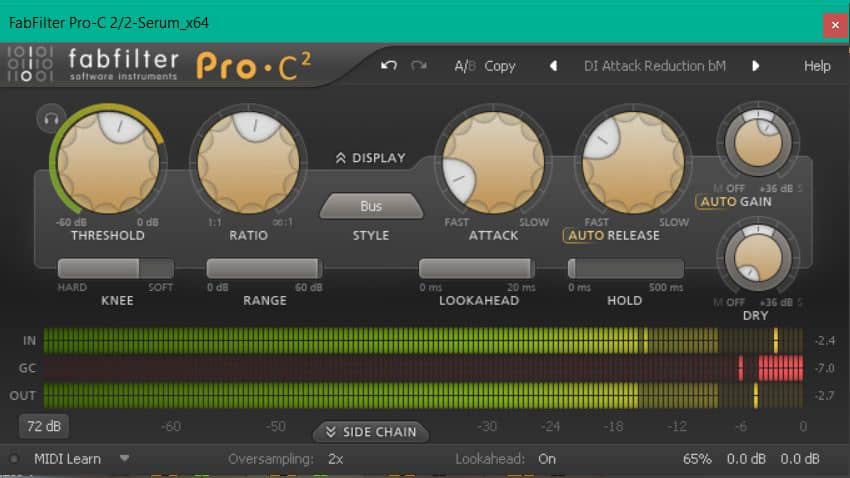Click the DRY mix knob
Viewport: 850px width, 478px height.
pyautogui.click(x=758, y=258)
